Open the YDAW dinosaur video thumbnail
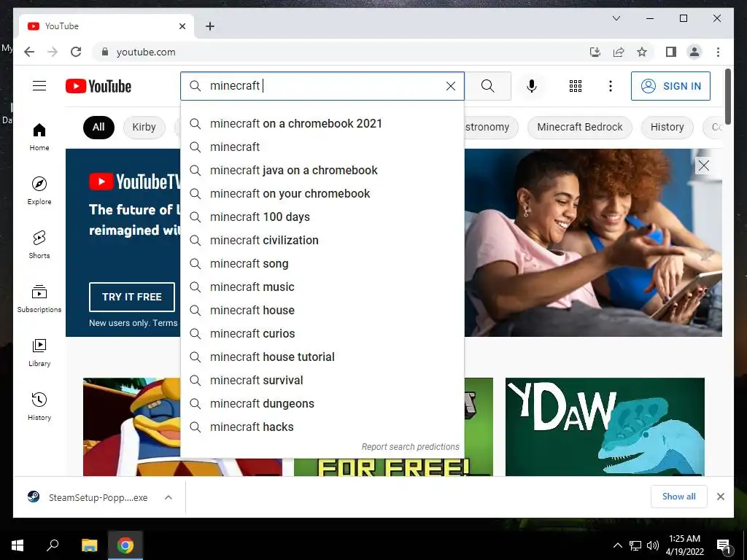The width and height of the screenshot is (747, 560). click(605, 427)
